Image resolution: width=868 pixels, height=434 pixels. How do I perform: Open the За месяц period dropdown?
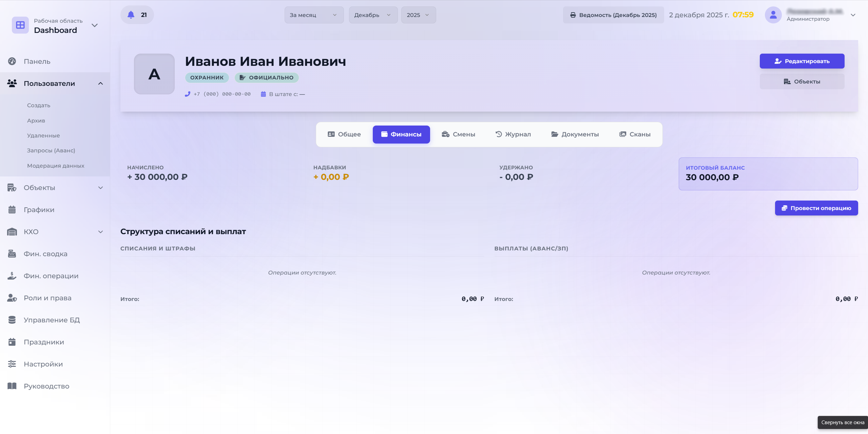[x=314, y=15]
